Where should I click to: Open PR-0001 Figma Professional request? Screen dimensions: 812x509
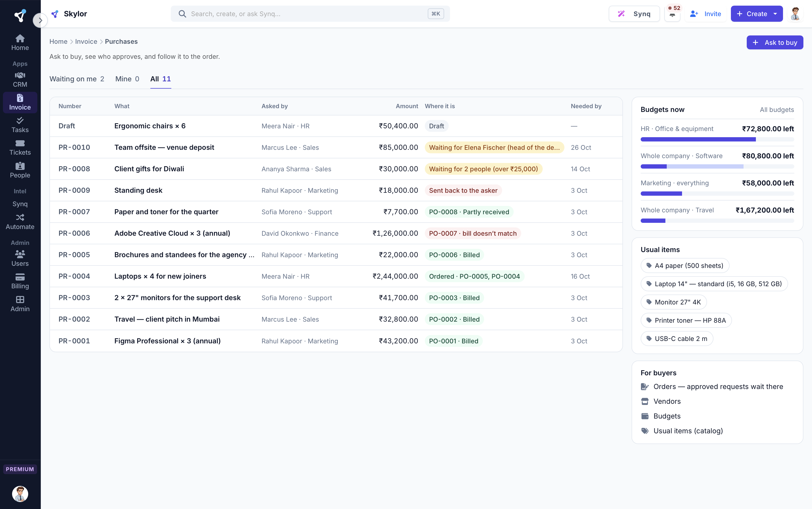pos(336,341)
